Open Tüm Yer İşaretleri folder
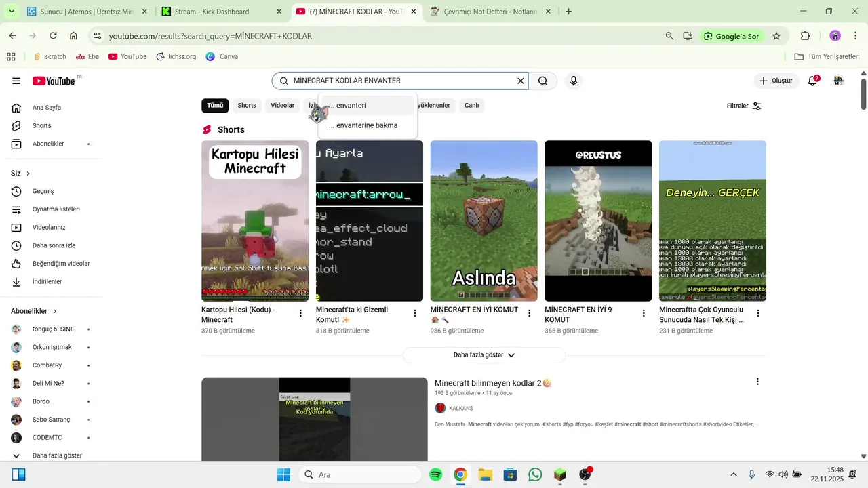This screenshot has height=488, width=868. point(827,56)
